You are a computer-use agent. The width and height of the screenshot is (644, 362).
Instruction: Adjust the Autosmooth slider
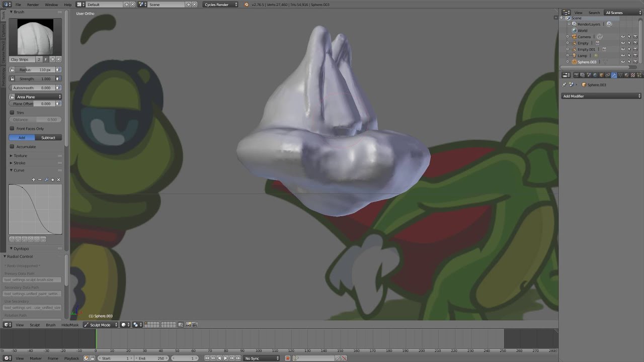(32, 88)
